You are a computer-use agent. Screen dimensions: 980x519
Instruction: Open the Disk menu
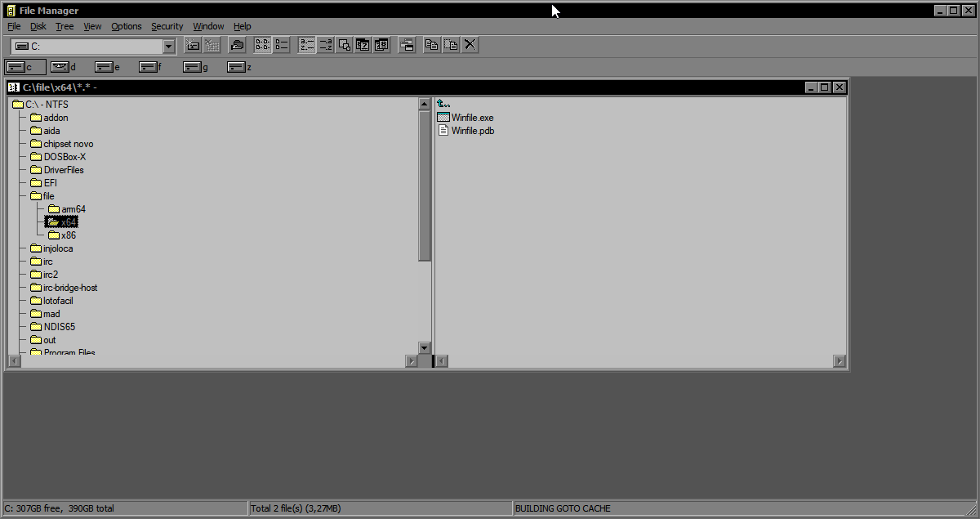[x=38, y=26]
